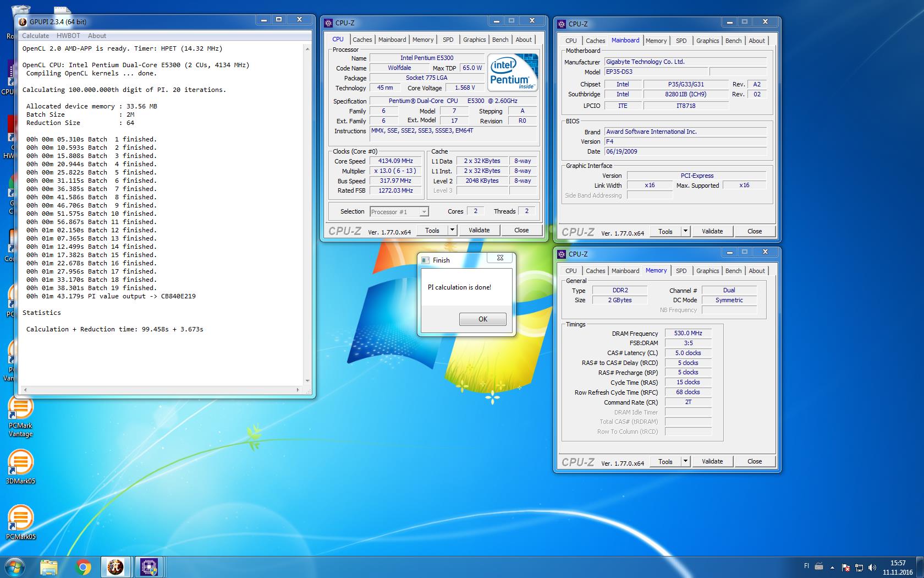Click Close button in the Memory window
924x578 pixels.
(x=755, y=461)
